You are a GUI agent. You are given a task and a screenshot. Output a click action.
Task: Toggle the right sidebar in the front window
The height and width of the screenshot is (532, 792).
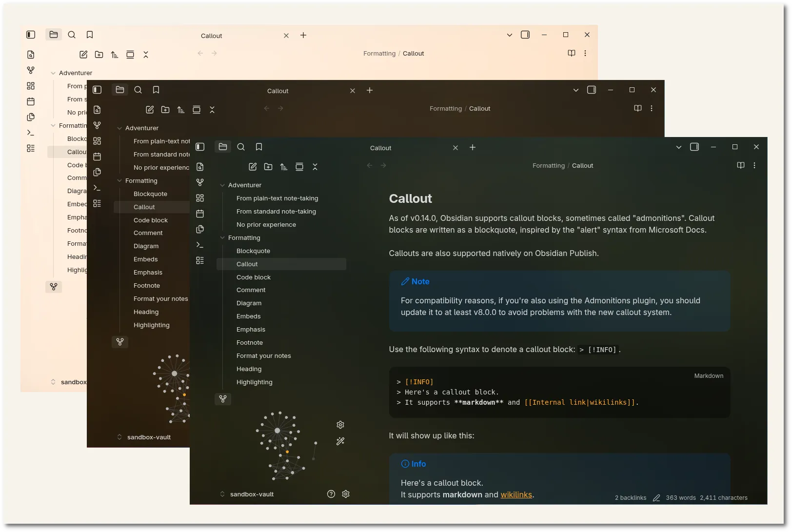pos(694,147)
